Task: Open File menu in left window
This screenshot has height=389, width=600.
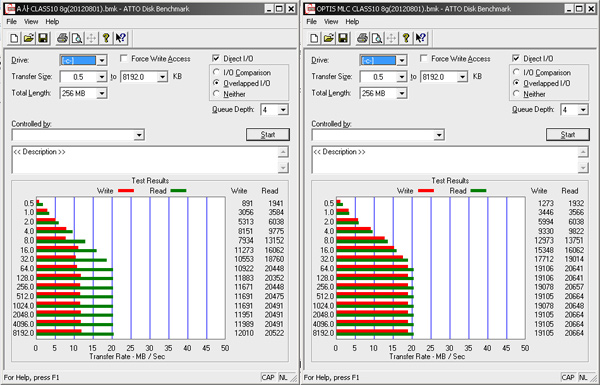Action: coord(11,21)
